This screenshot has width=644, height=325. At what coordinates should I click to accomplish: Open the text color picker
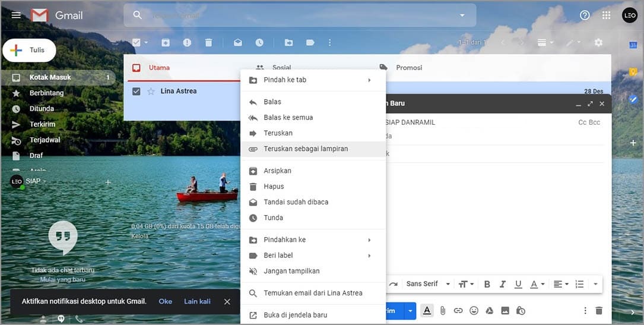pyautogui.click(x=537, y=284)
